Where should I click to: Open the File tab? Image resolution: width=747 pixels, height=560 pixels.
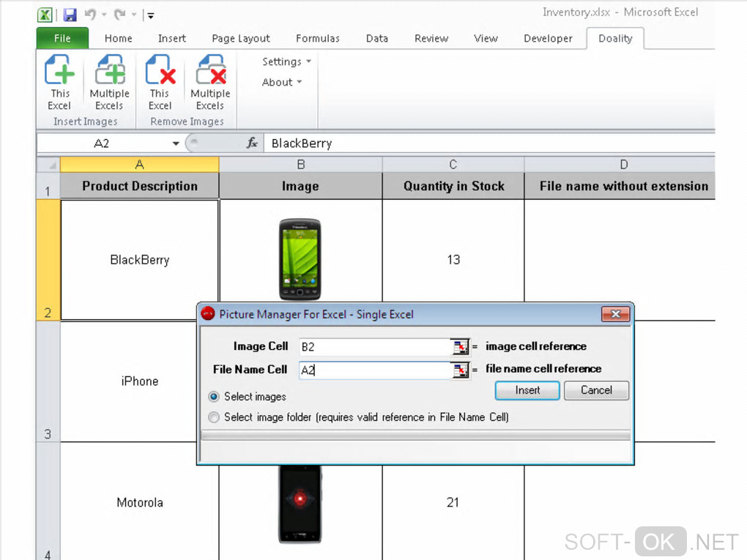point(62,38)
